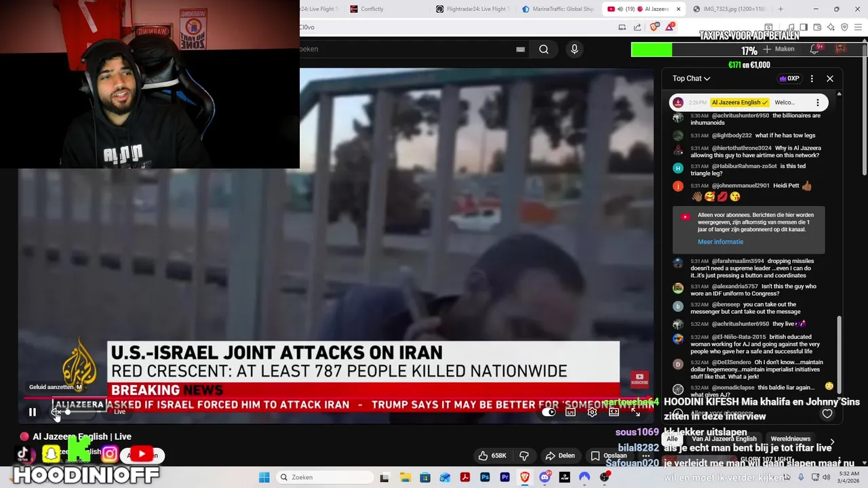868x488 pixels.
Task: Open pinned Al Jazeera message options
Action: 818,102
